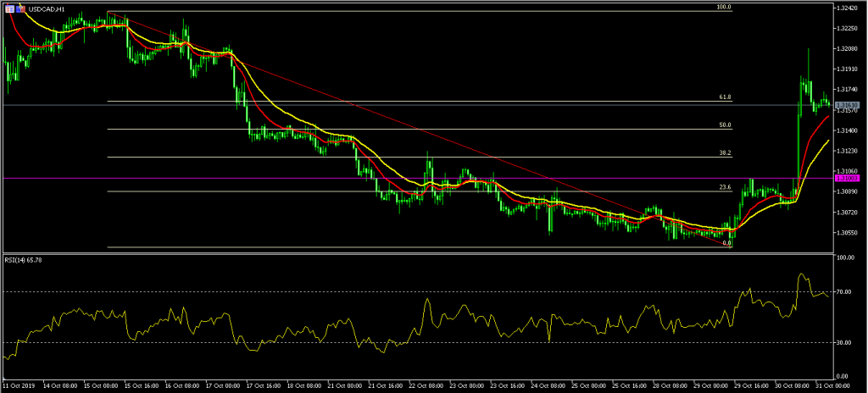Screen dimensions: 868x393
Task: Click the magenta 1.31003 price tag
Action: click(847, 179)
